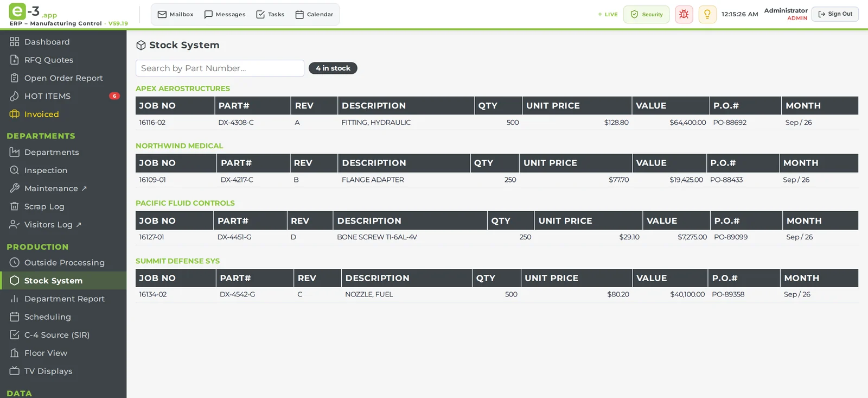868x398 pixels.
Task: Click the Security button label
Action: point(652,15)
